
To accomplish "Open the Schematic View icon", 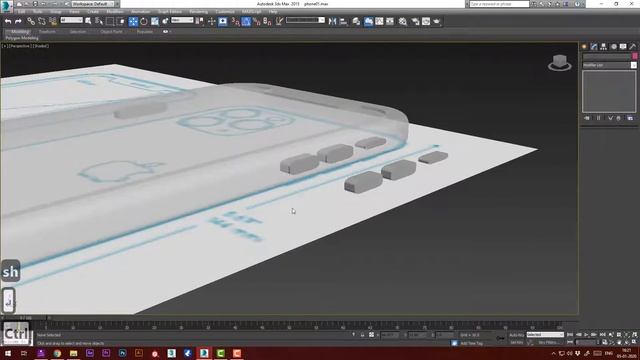I will 390,21.
